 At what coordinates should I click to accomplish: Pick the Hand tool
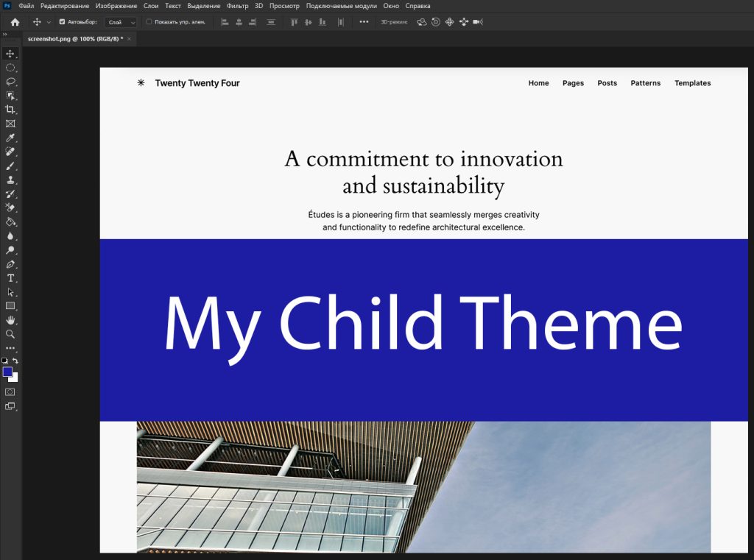10,320
